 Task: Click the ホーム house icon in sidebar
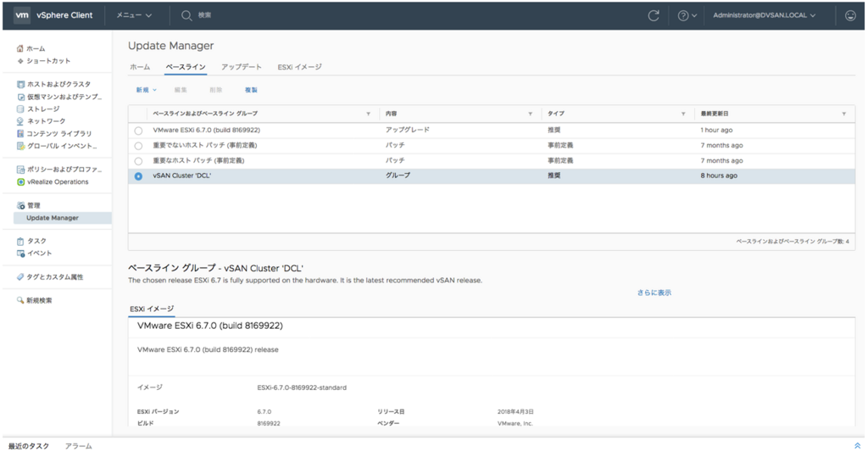(x=20, y=48)
